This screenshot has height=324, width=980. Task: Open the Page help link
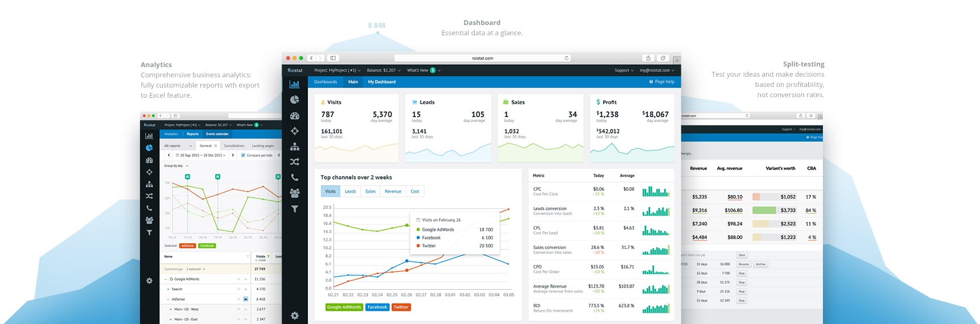(x=662, y=82)
